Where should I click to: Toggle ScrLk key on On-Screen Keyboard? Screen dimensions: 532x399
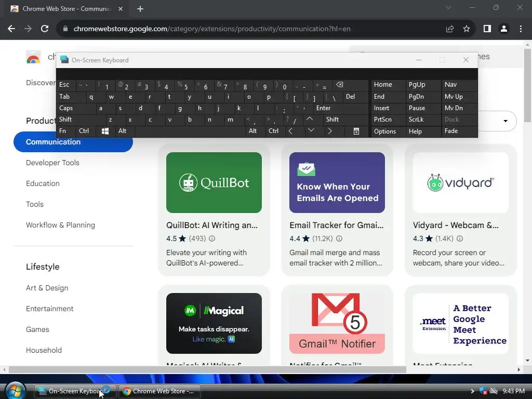423,119
